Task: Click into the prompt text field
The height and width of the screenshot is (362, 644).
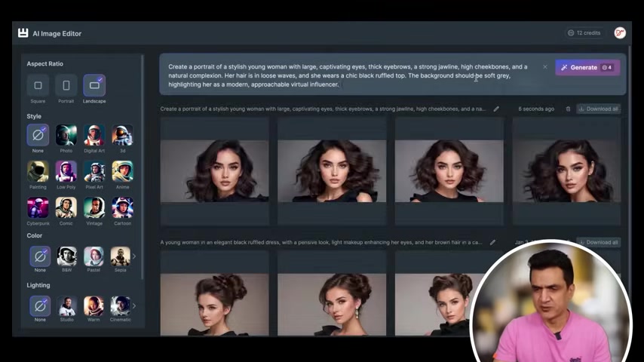Action: pos(349,75)
